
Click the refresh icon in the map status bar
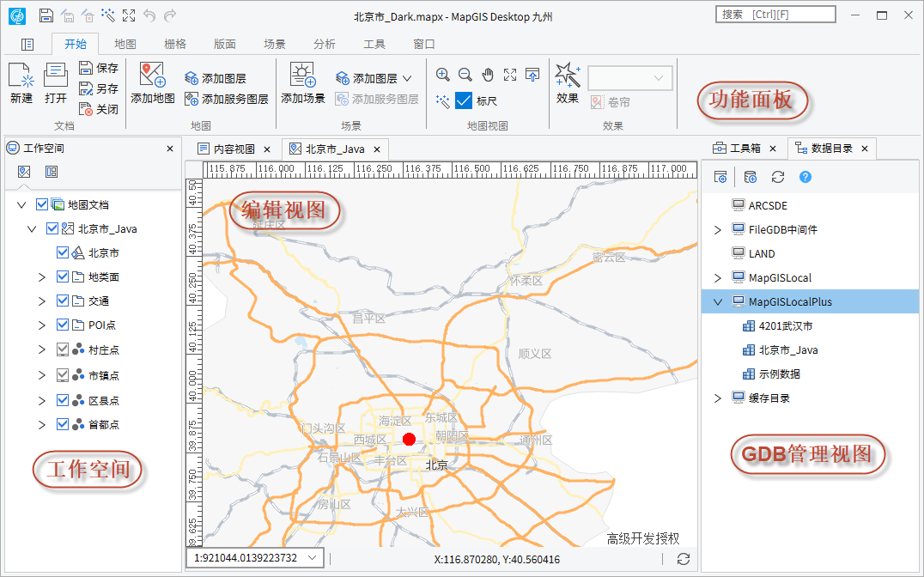[x=684, y=559]
